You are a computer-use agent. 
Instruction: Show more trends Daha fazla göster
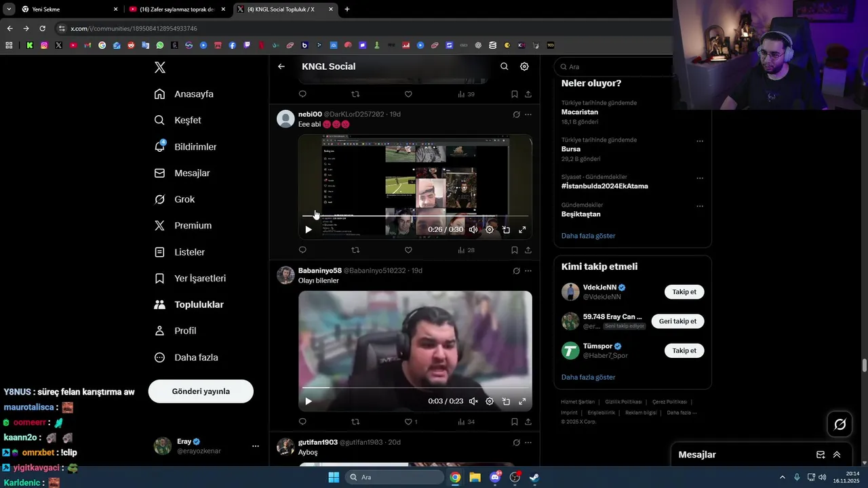tap(589, 236)
